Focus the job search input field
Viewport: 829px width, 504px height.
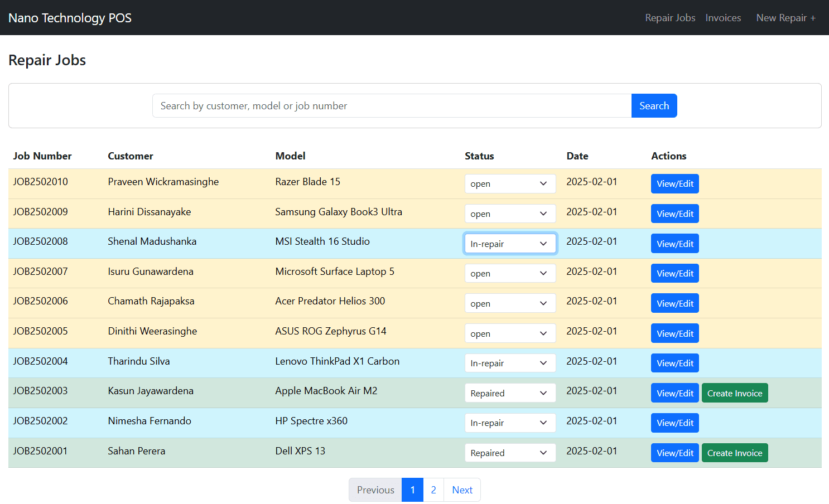[x=392, y=106]
